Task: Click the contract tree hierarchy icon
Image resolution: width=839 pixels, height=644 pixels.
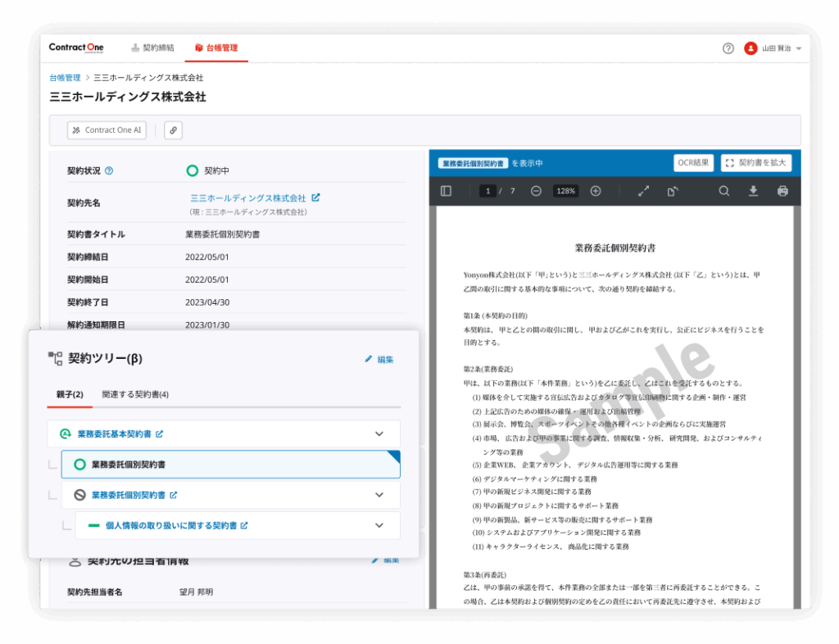Action: point(55,358)
